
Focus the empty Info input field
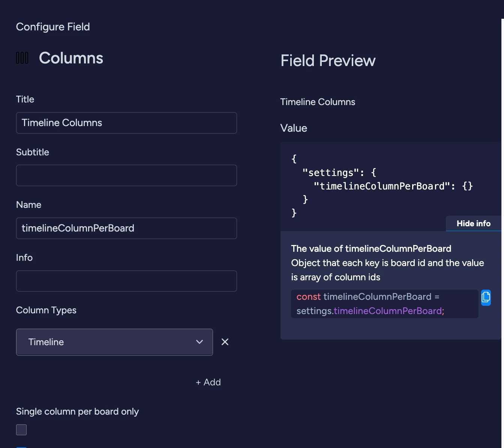coord(126,281)
